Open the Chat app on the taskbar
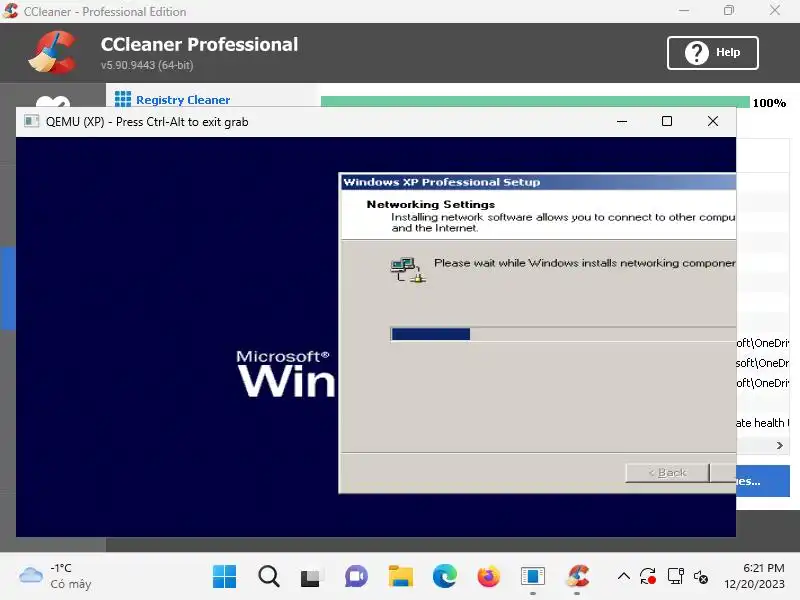Viewport: 800px width, 600px height. [356, 577]
